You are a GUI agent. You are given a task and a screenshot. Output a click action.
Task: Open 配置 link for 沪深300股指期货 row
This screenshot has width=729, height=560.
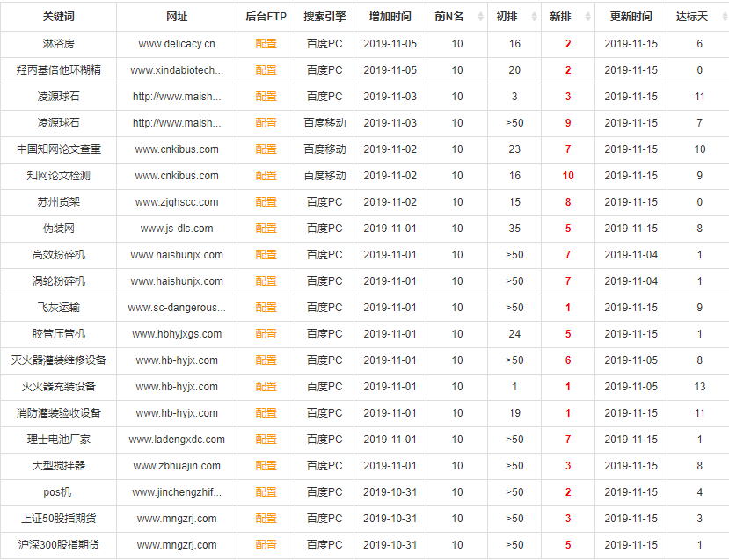266,545
